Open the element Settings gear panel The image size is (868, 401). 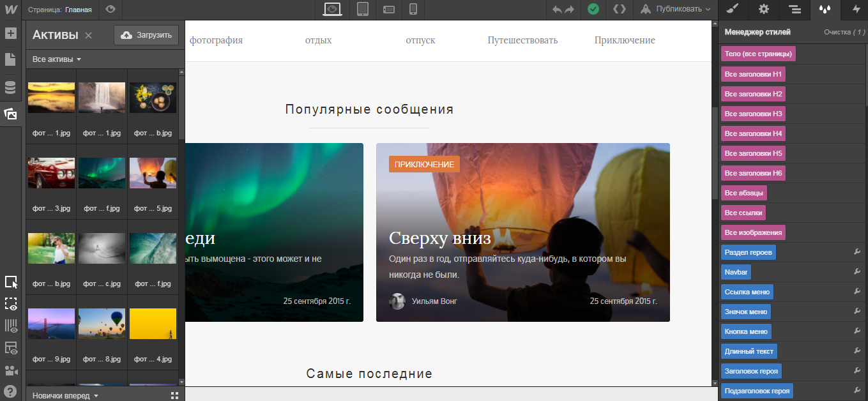pyautogui.click(x=763, y=10)
